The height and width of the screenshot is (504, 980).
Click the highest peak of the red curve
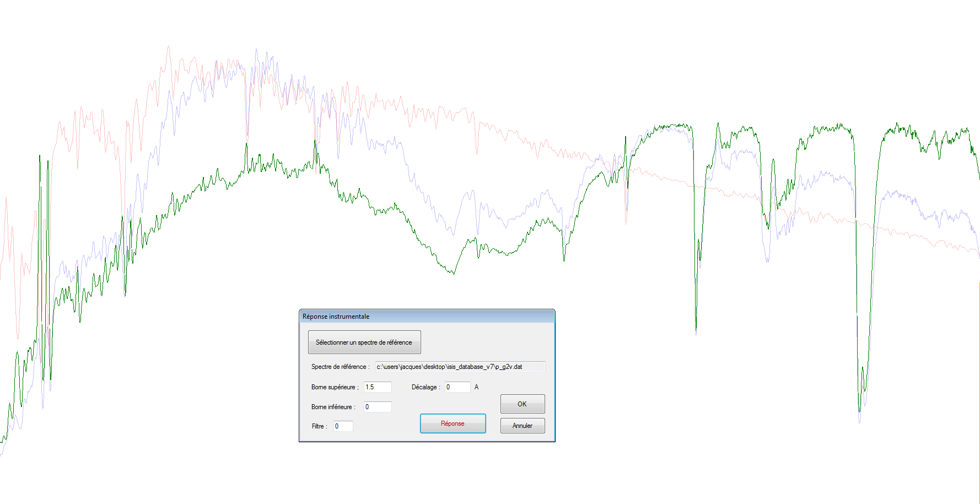click(168, 47)
